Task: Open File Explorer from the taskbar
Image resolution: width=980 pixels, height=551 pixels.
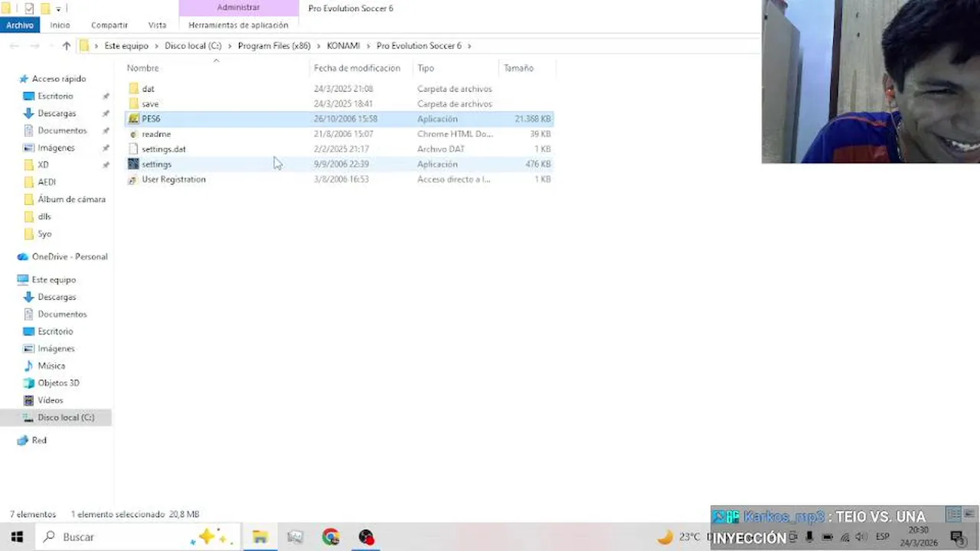Action: pyautogui.click(x=260, y=537)
